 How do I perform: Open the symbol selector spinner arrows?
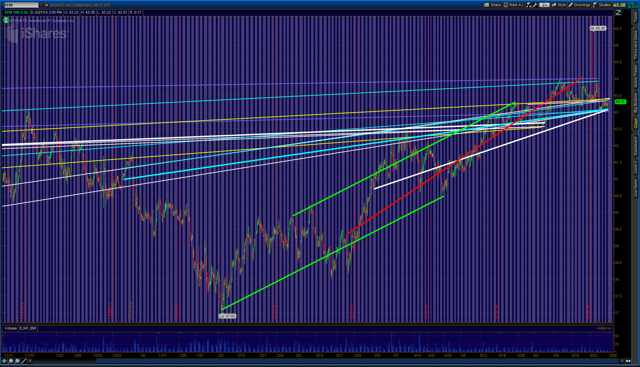(x=41, y=5)
